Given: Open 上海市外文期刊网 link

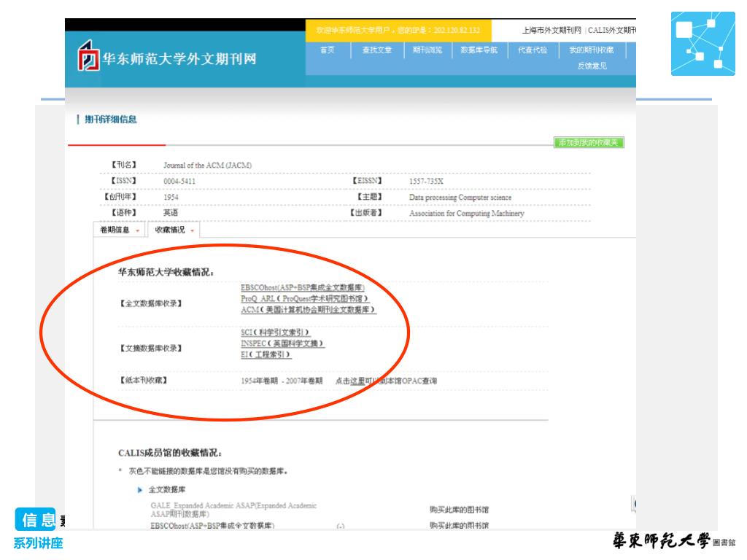Looking at the screenshot, I should coord(551,31).
